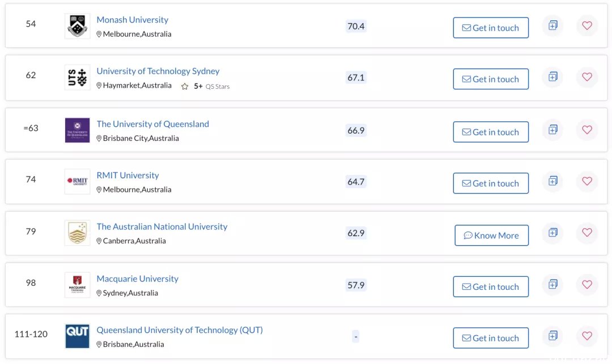The image size is (612, 364).
Task: Open the UTS logo thumbnail
Action: (x=77, y=77)
